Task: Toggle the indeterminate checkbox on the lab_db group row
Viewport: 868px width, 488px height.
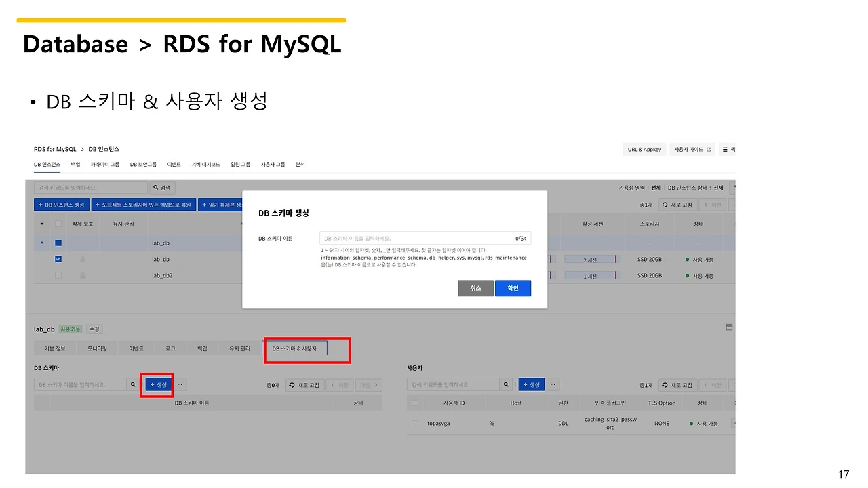Action: pyautogui.click(x=58, y=243)
